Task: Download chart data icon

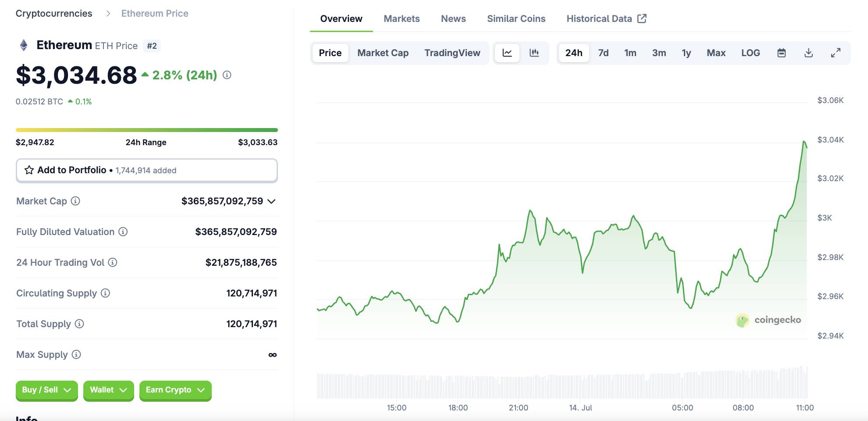Action: (x=809, y=53)
